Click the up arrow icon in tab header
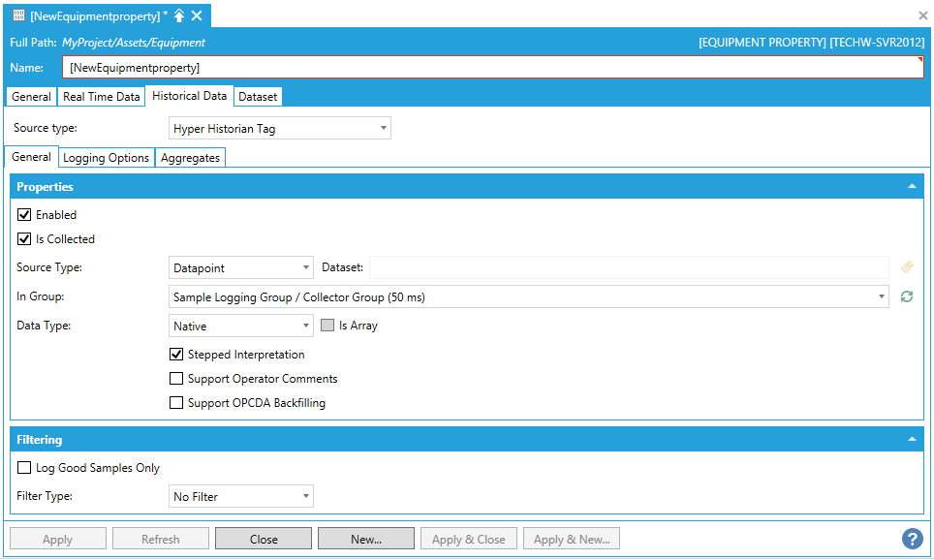The image size is (934, 560). click(x=179, y=16)
